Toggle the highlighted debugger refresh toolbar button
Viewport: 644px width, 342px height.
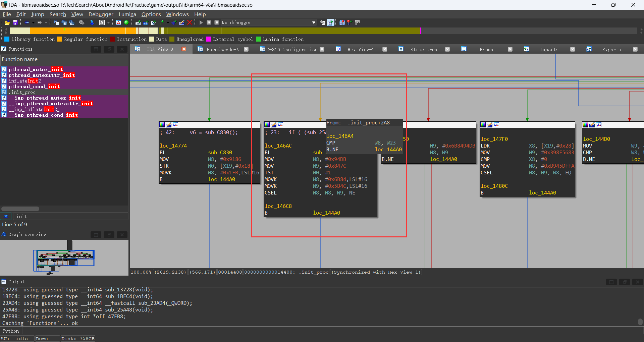pyautogui.click(x=330, y=22)
